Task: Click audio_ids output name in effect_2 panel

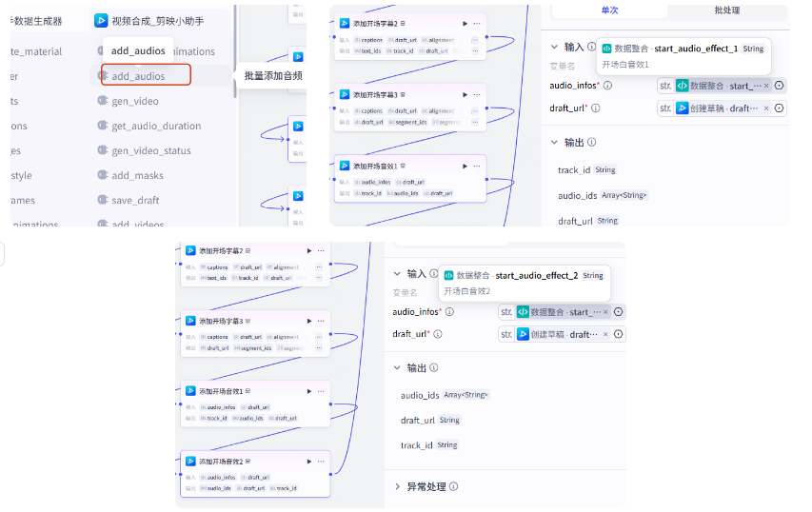Action: tap(420, 395)
